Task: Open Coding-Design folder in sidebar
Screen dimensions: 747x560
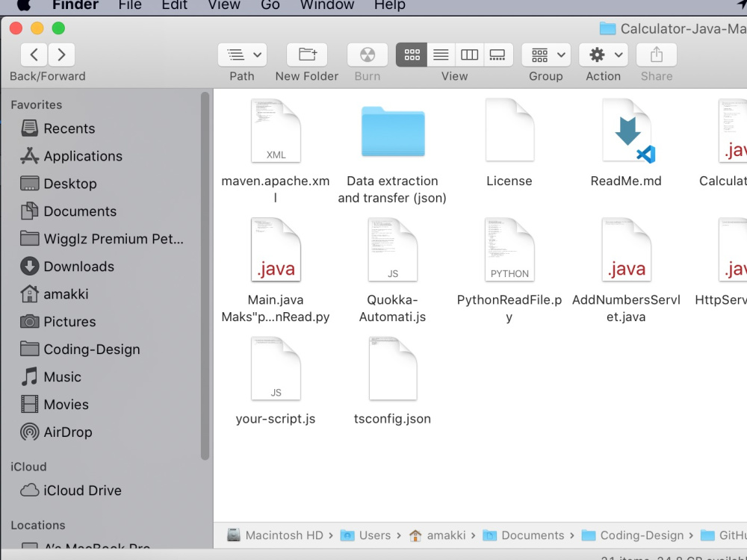Action: [80, 349]
